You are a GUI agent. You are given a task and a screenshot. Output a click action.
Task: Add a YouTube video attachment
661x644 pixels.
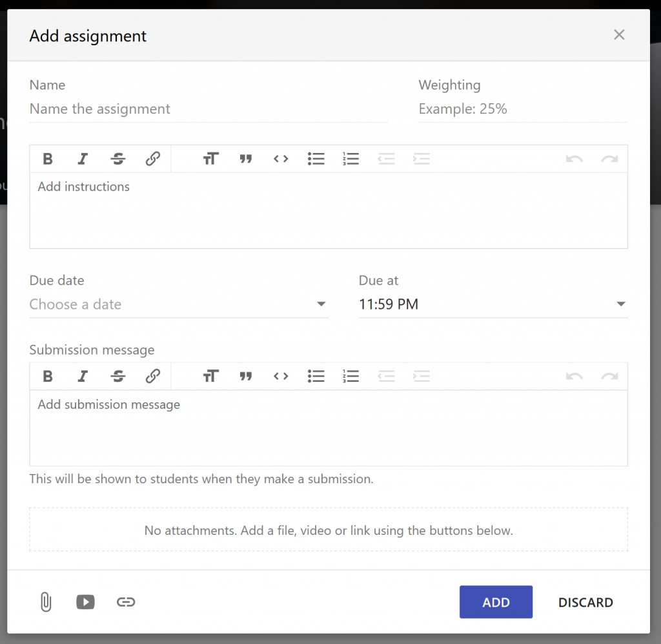85,601
